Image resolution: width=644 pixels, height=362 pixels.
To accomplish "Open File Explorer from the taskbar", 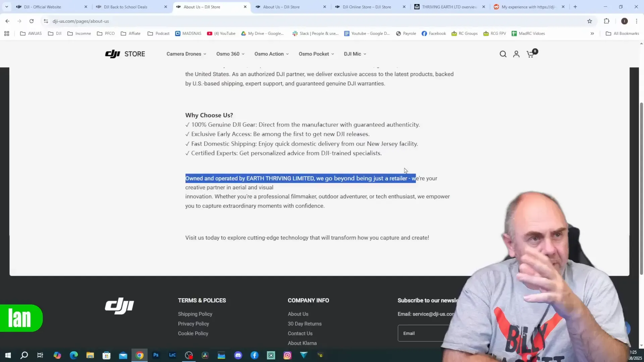I will (90, 355).
